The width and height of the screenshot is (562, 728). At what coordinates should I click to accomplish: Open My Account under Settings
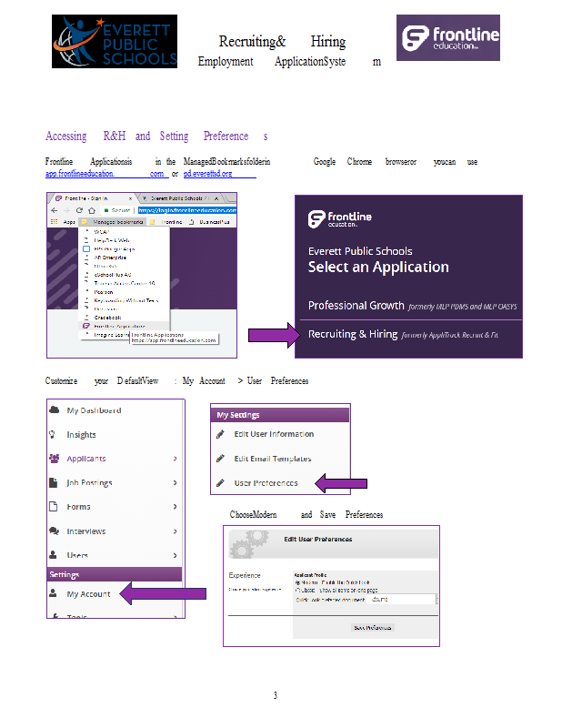pyautogui.click(x=88, y=594)
